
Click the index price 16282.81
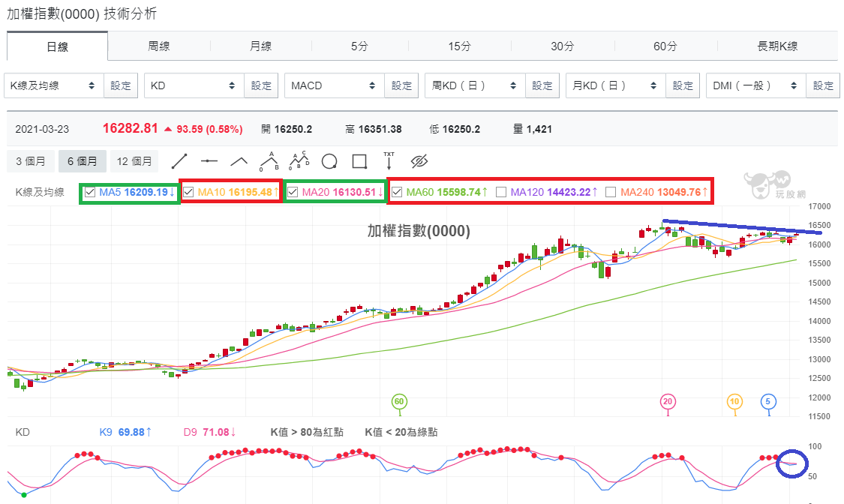click(x=131, y=128)
